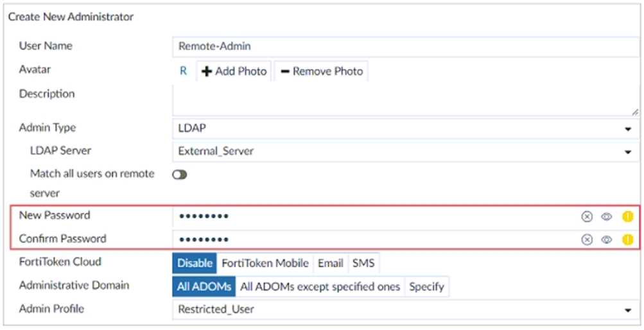The image size is (644, 330).
Task: Enable Match all users on remote server
Action: pos(180,175)
